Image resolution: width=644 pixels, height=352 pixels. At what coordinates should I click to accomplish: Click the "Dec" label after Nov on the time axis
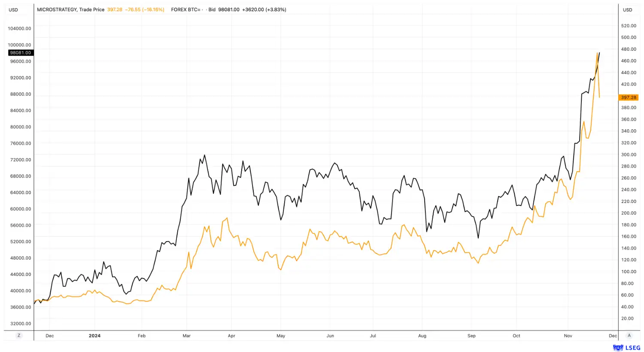coord(613,336)
